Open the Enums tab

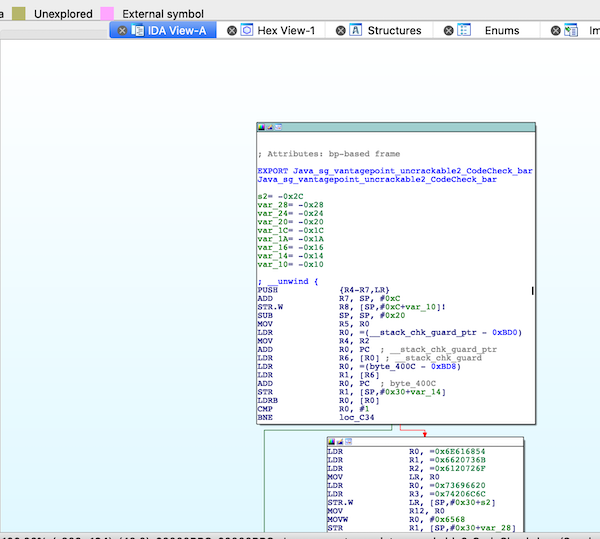(x=487, y=30)
